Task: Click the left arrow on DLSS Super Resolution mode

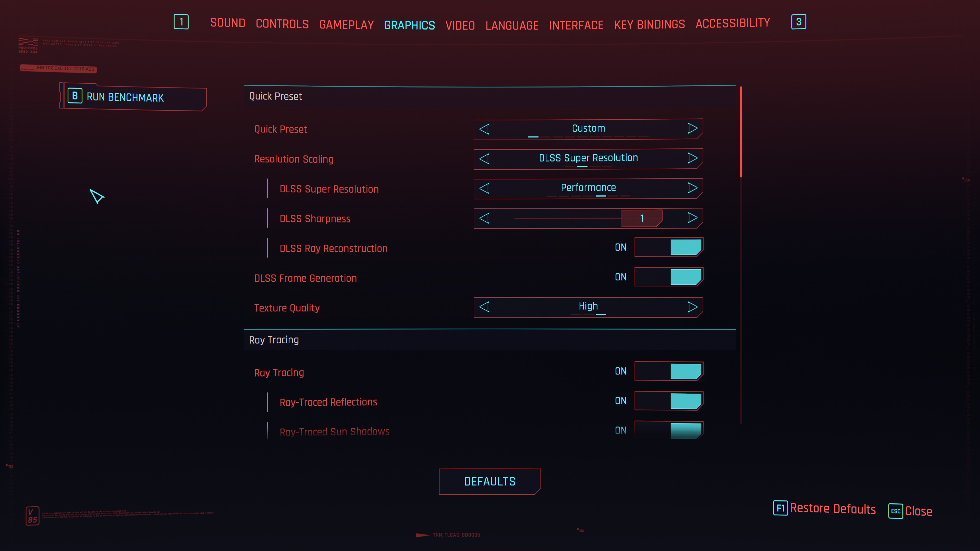Action: [485, 188]
